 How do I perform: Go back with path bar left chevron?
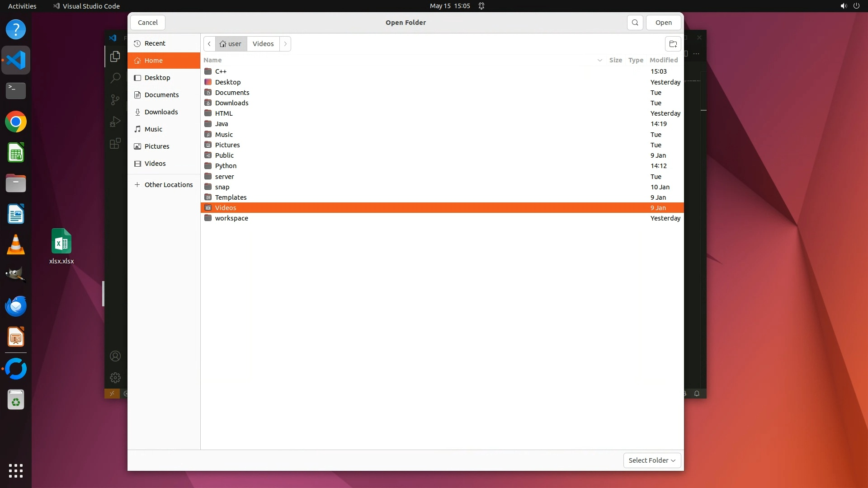[x=209, y=44]
